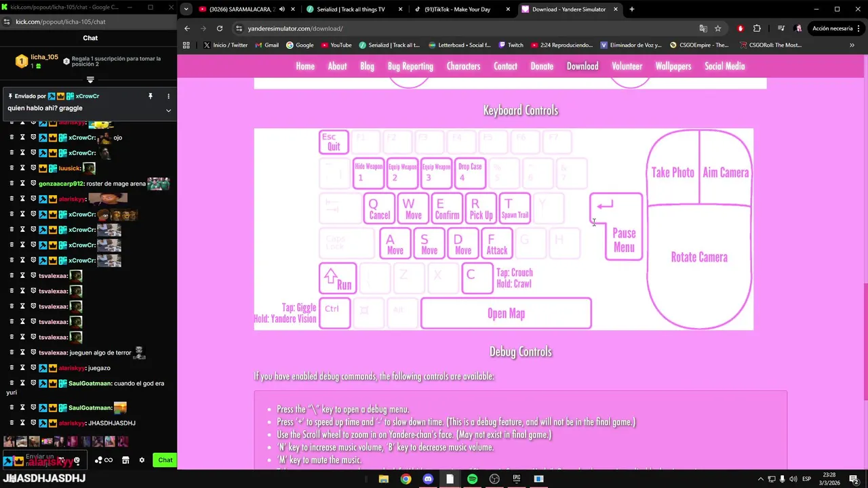
Task: Open the bookmarks apps grid icon
Action: coord(186,45)
